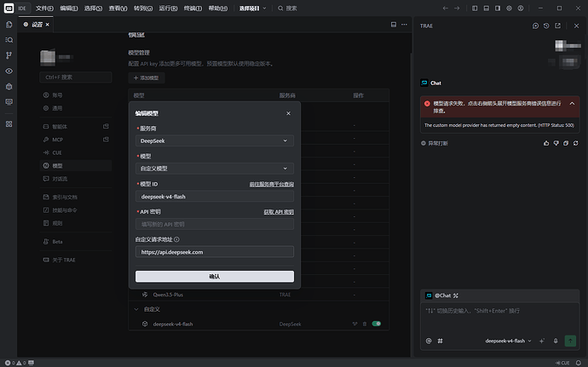Pop out the TRAE panel to a new window

click(557, 26)
